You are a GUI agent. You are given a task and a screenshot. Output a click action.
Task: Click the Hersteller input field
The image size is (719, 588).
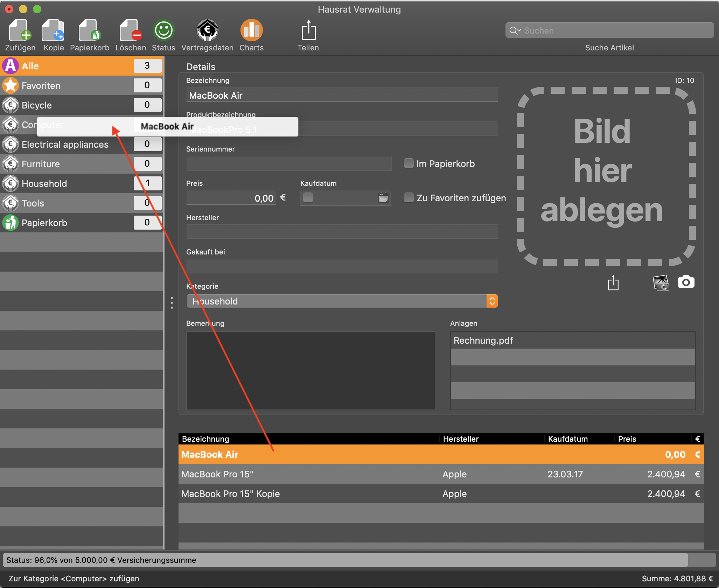click(342, 232)
